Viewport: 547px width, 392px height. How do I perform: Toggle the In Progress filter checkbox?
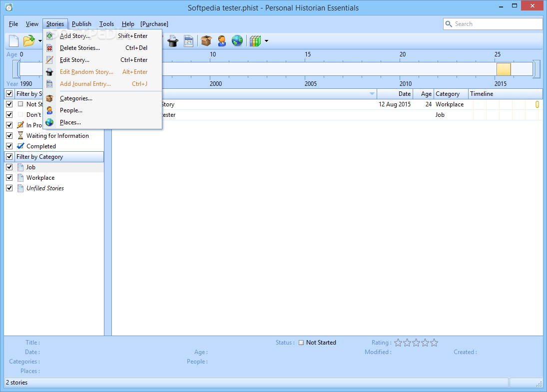tap(9, 125)
